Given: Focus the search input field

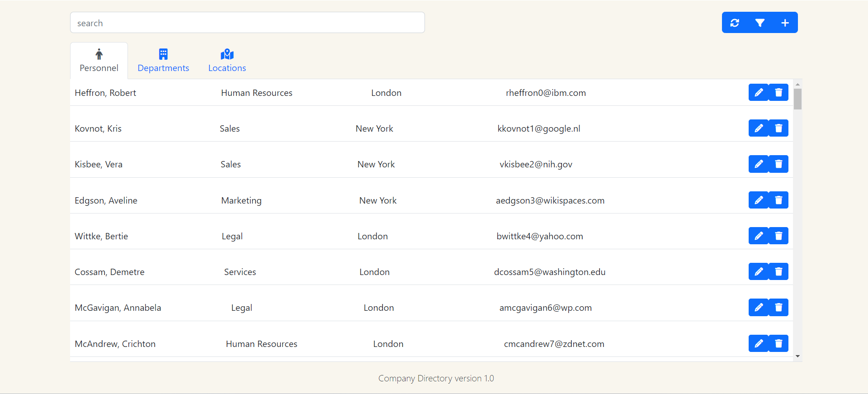Looking at the screenshot, I should tap(247, 23).
